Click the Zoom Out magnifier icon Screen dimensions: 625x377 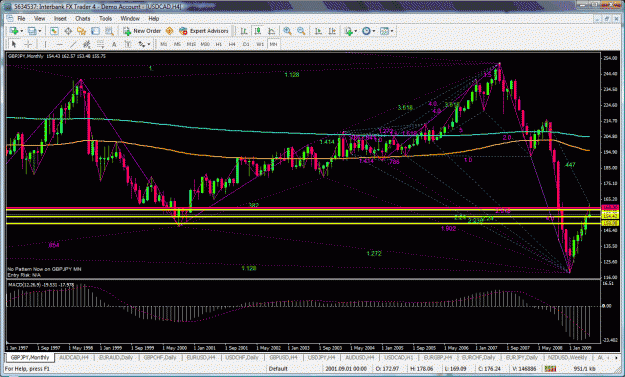(x=301, y=31)
